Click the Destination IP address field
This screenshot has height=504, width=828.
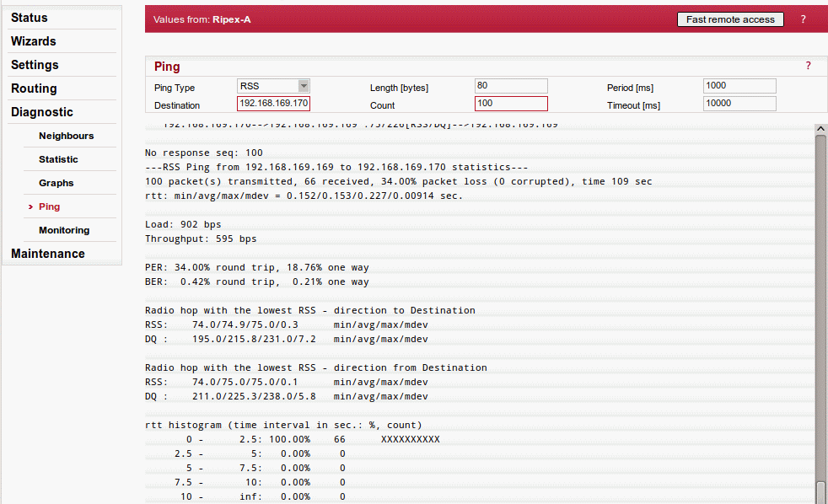273,104
